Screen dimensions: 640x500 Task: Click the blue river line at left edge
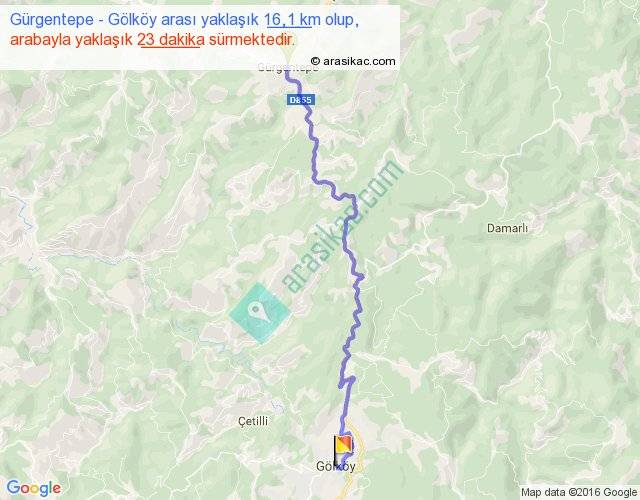point(24,214)
